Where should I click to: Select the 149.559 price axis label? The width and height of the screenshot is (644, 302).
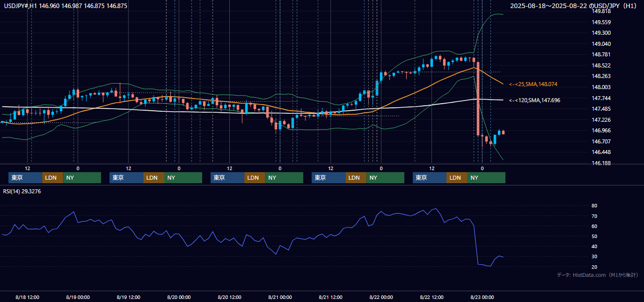[x=601, y=22]
